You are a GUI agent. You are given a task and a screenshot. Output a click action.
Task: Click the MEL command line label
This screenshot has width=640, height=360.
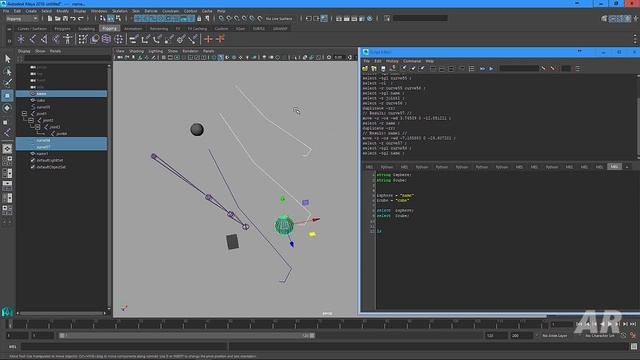coord(13,347)
